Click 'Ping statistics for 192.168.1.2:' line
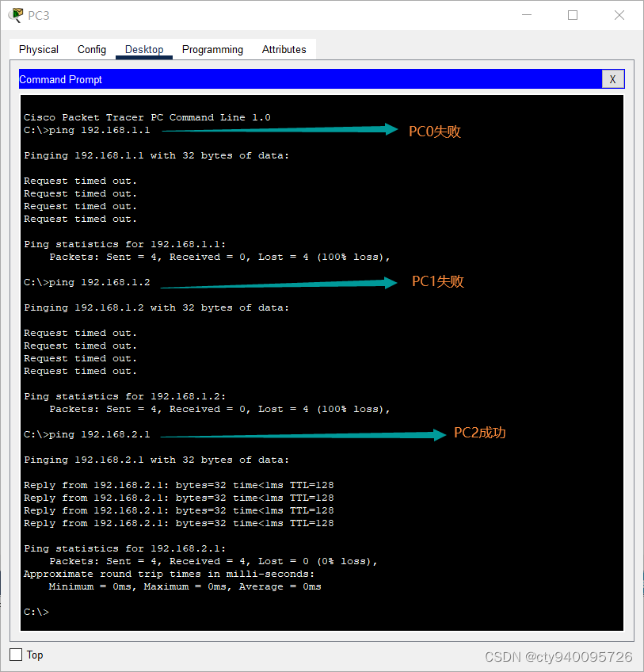 click(x=124, y=396)
